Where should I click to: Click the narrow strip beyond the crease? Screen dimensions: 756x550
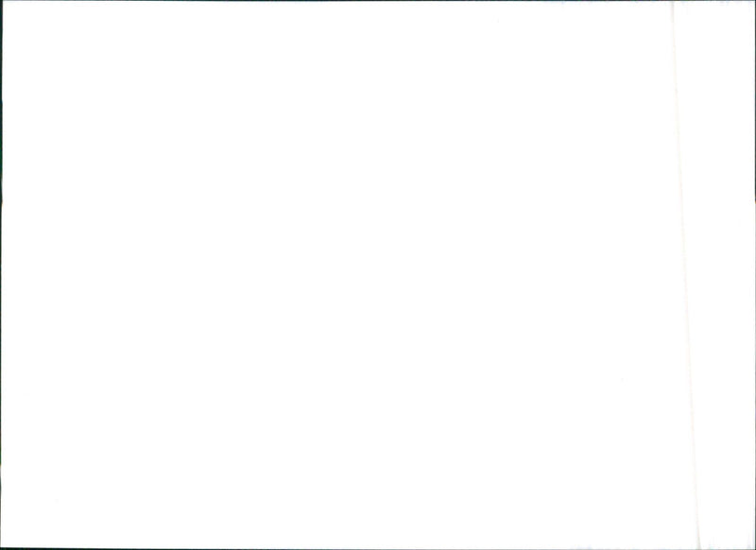tap(723, 275)
